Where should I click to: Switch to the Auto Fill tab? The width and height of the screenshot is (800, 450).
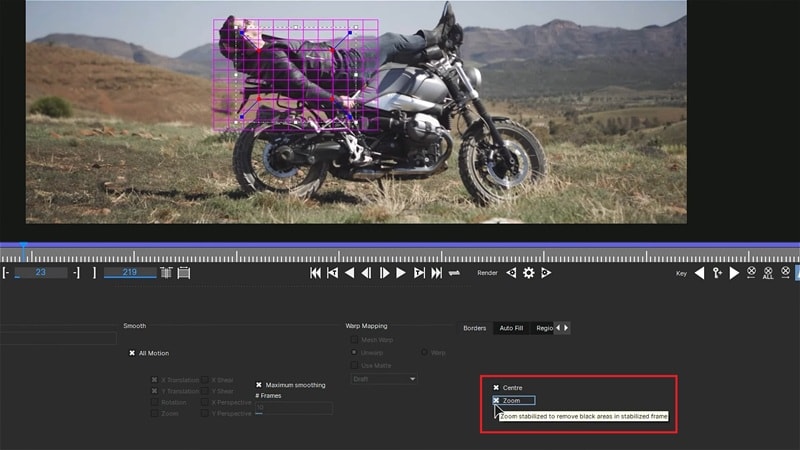tap(511, 328)
